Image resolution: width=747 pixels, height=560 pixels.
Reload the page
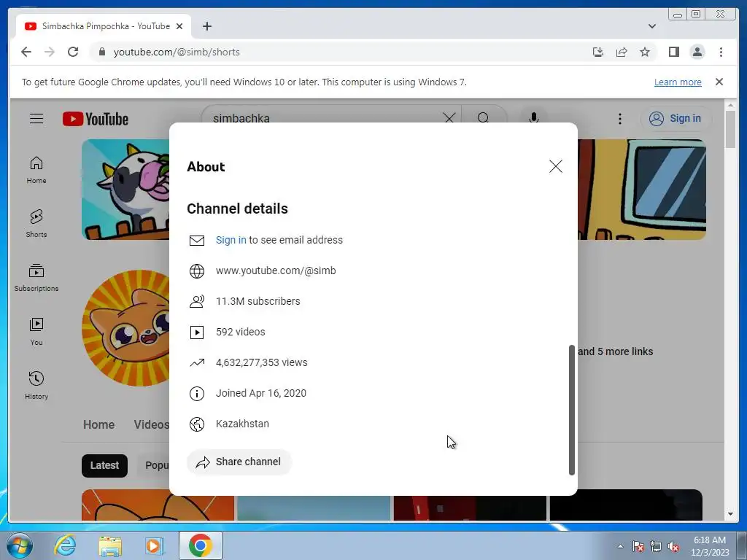tap(73, 52)
